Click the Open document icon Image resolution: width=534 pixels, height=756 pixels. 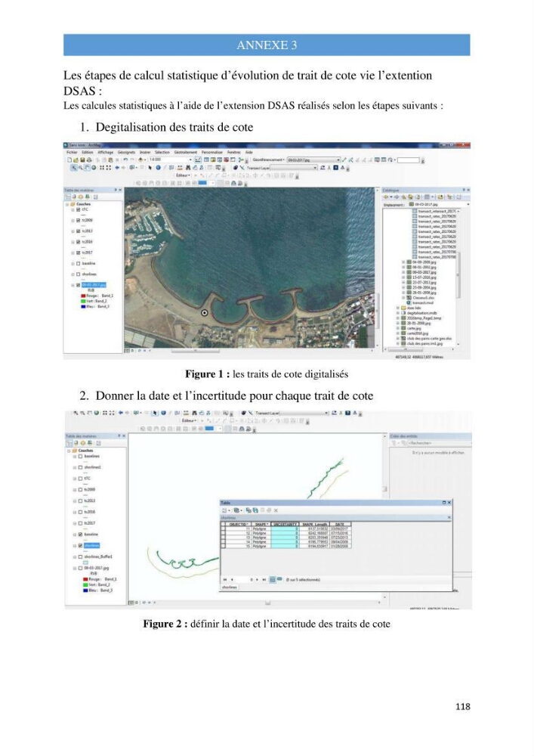[76, 160]
